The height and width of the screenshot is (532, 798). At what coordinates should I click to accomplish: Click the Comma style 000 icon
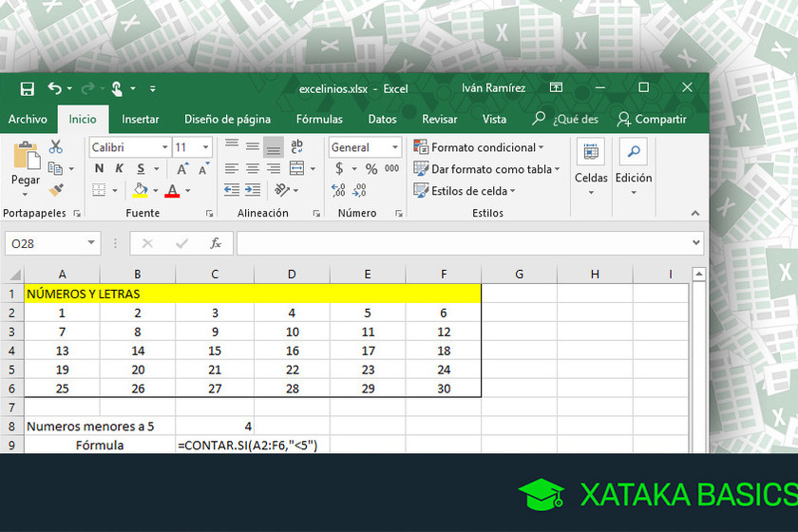(391, 168)
